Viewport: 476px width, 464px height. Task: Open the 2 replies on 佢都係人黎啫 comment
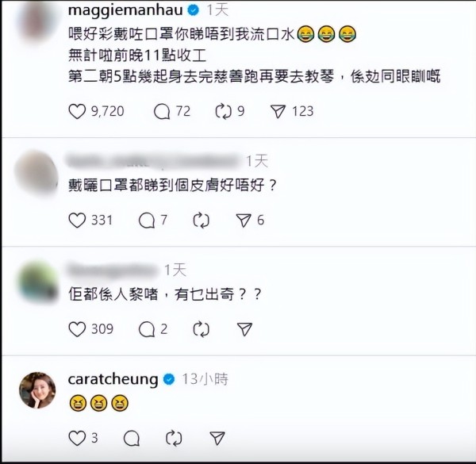click(x=147, y=329)
